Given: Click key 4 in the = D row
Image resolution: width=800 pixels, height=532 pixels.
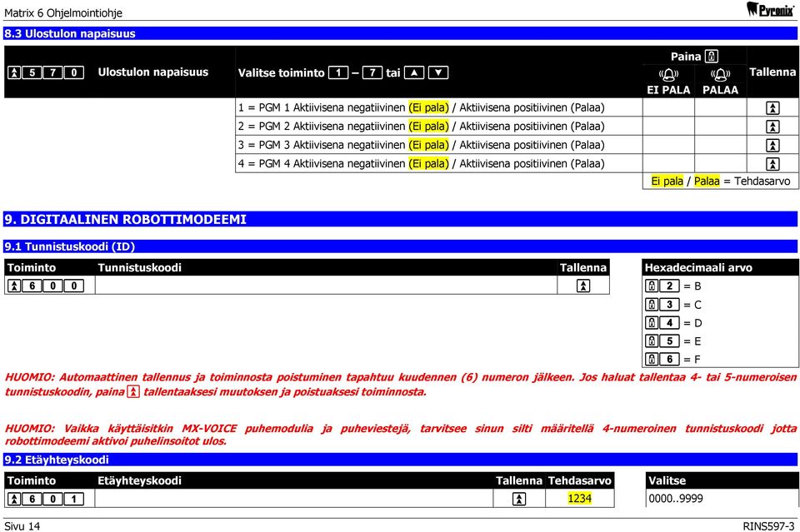Looking at the screenshot, I should [x=669, y=323].
